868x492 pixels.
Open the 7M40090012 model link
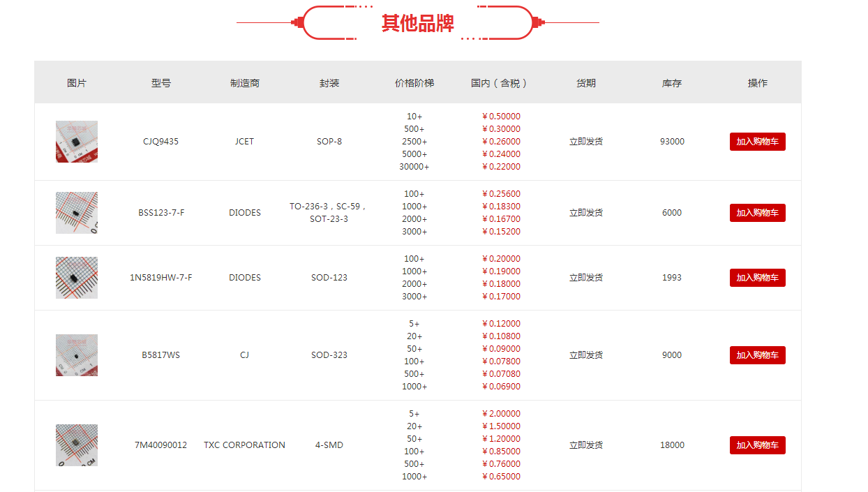(160, 445)
